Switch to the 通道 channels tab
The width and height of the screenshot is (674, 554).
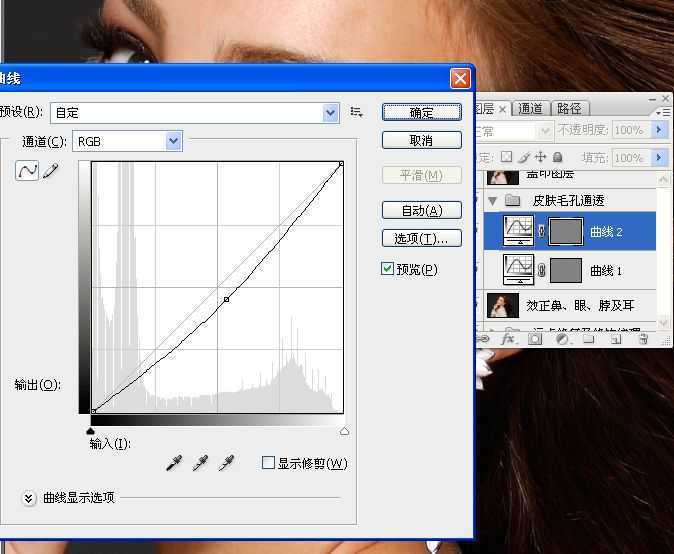(x=530, y=108)
